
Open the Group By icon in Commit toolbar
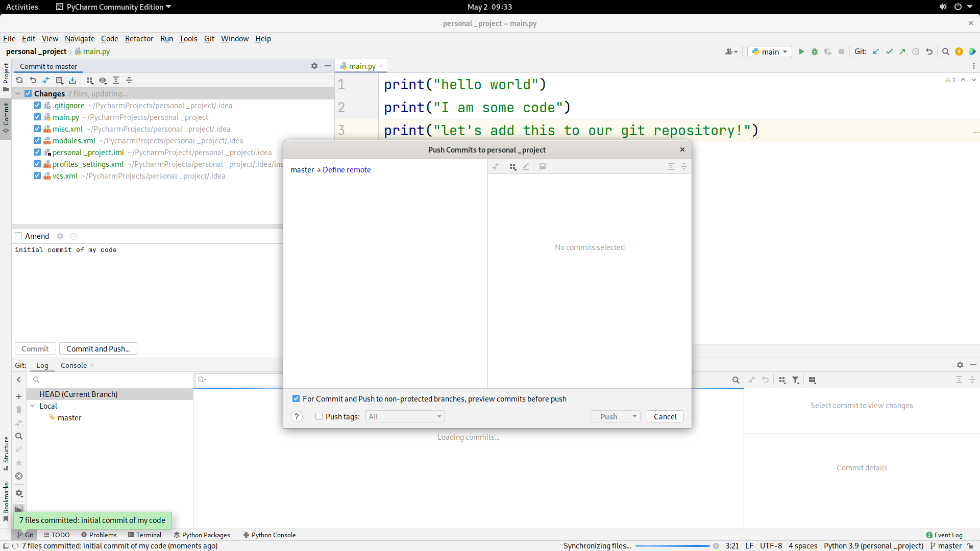pos(90,80)
